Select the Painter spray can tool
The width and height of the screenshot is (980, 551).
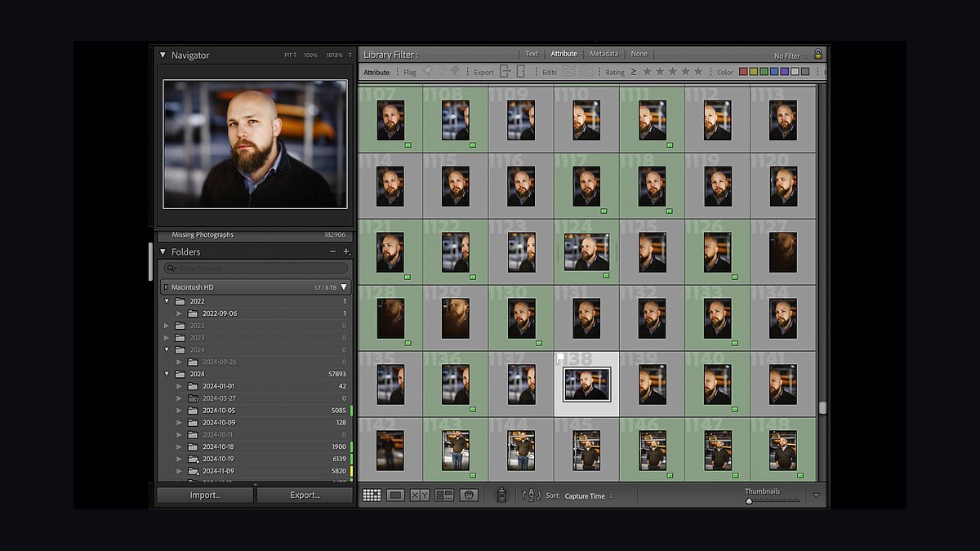(x=502, y=495)
